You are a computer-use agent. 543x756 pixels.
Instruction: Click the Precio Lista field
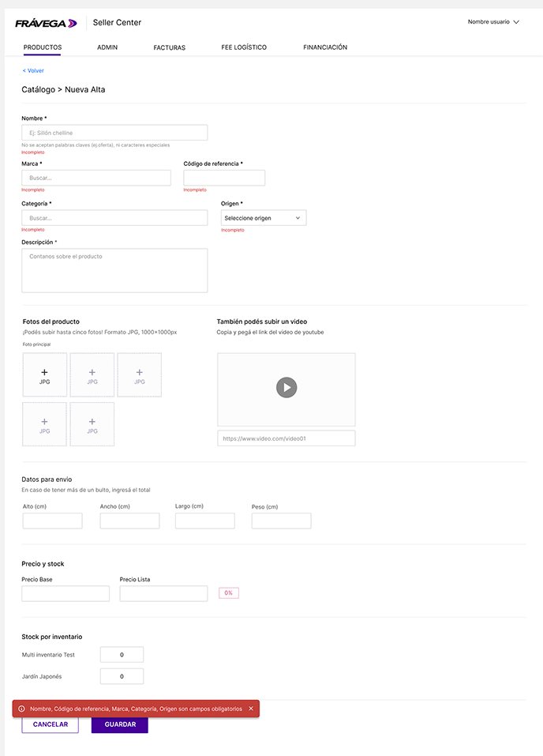tap(164, 593)
